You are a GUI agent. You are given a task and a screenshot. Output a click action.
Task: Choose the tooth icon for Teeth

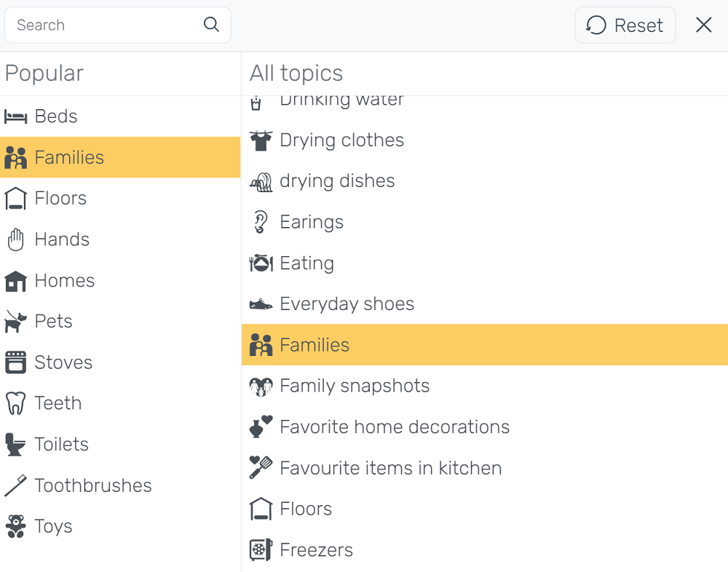click(x=16, y=403)
